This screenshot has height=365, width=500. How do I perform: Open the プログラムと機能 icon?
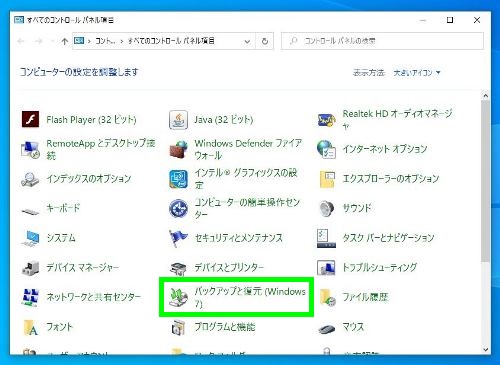[178, 327]
